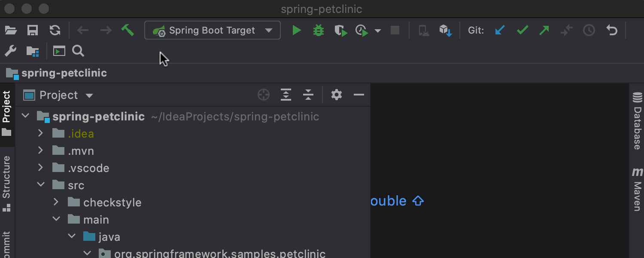
Task: Open Settings with the wrench icon
Action: (10, 51)
